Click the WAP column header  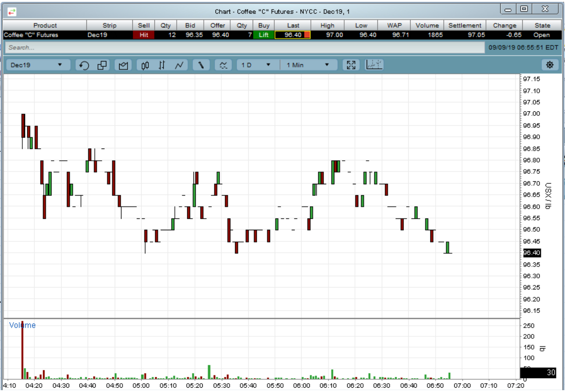(394, 25)
